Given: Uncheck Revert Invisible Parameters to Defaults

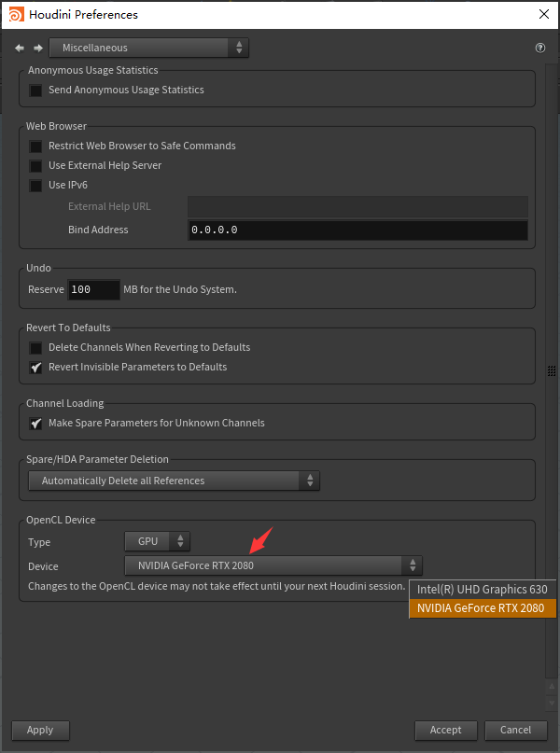Looking at the screenshot, I should click(x=35, y=368).
